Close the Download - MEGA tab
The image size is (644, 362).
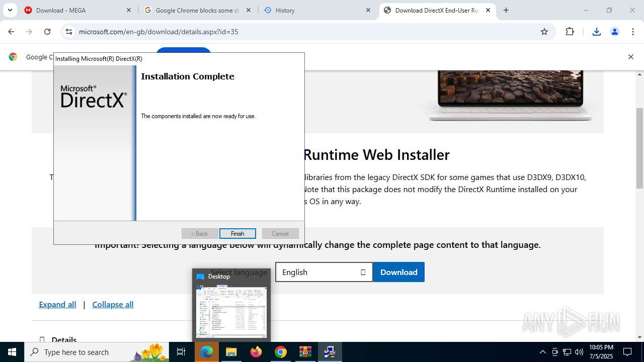(x=129, y=10)
